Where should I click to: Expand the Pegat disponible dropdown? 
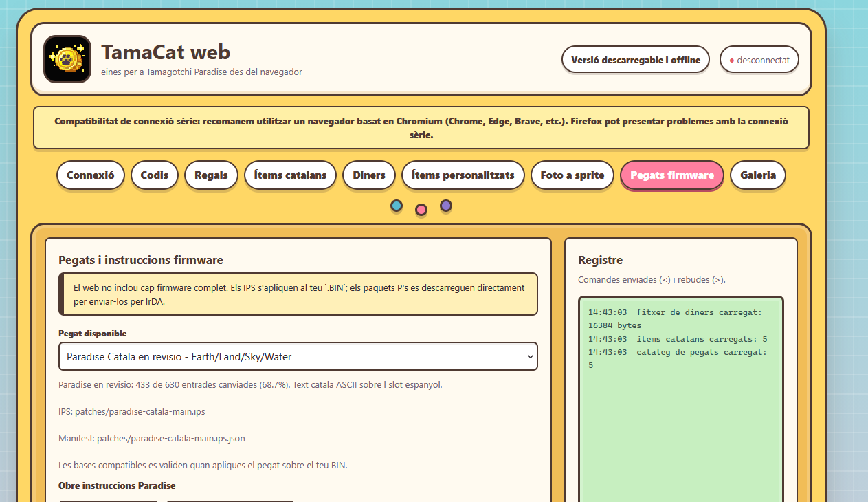pos(298,357)
